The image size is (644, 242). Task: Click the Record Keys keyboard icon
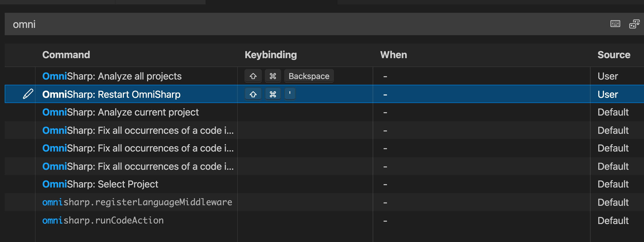pyautogui.click(x=615, y=24)
